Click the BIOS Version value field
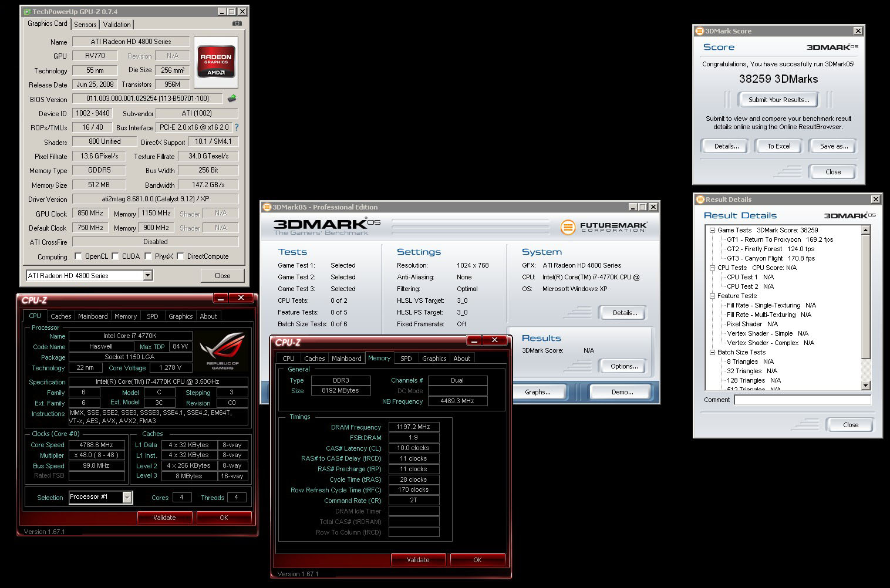890x588 pixels. pos(148,99)
